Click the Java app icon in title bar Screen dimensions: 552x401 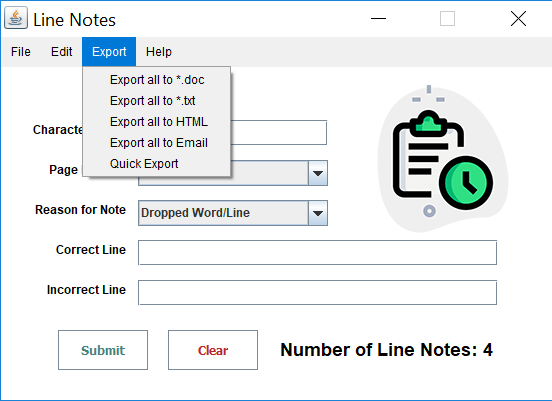(x=16, y=18)
